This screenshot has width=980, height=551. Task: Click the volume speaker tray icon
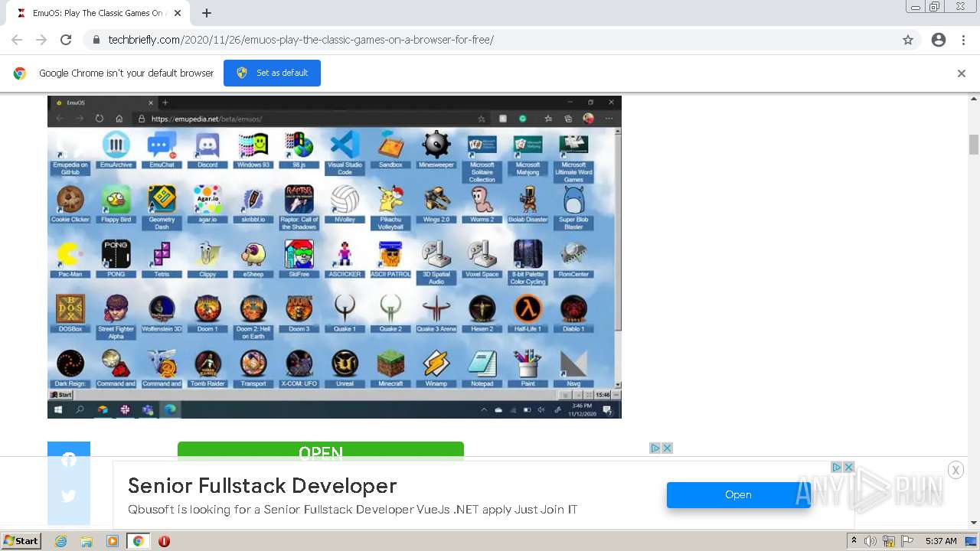tap(871, 541)
